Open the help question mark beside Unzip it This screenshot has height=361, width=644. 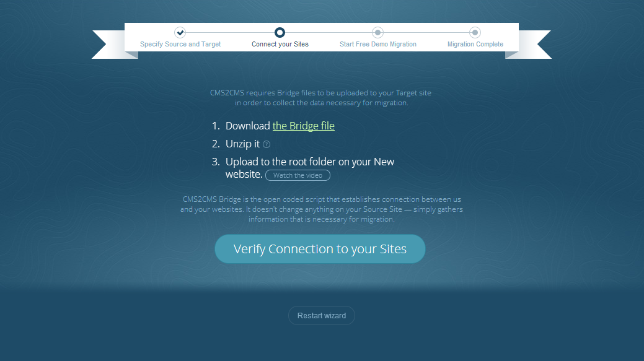[x=267, y=144]
